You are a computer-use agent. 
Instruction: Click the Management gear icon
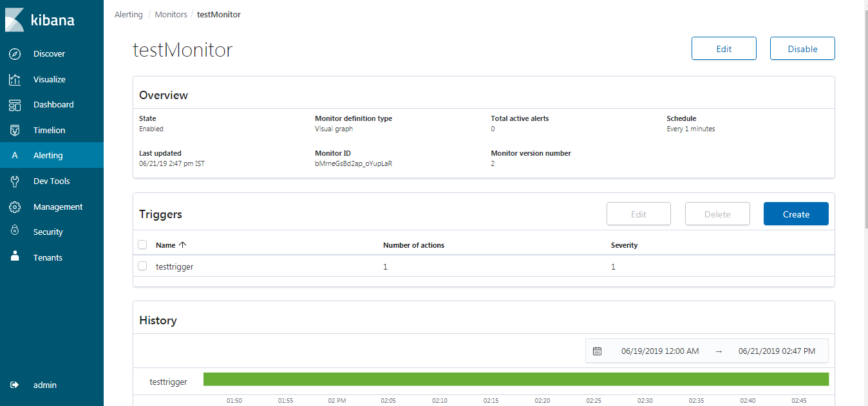coord(15,207)
